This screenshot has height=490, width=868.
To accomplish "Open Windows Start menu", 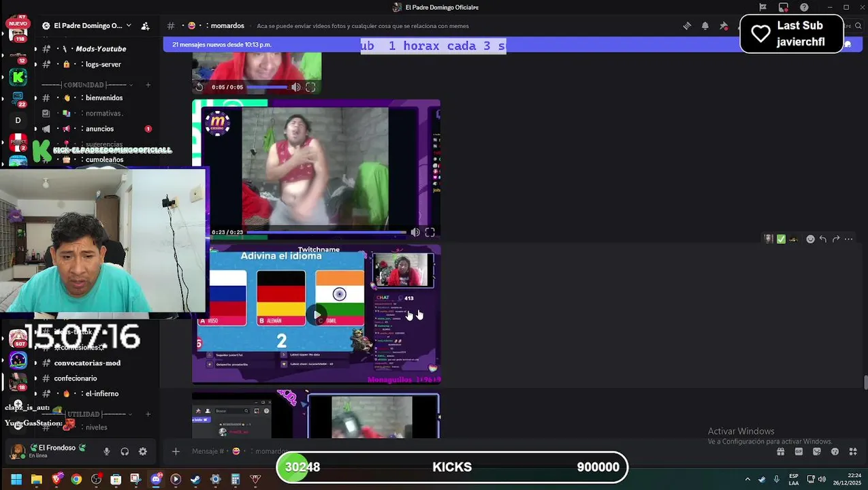I will tap(16, 479).
